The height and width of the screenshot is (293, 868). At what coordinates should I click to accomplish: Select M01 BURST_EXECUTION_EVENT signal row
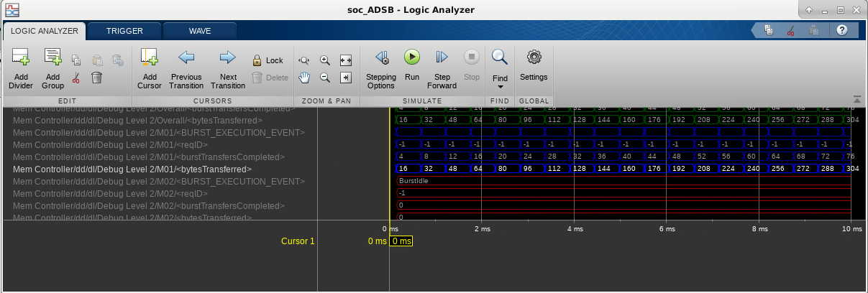159,133
